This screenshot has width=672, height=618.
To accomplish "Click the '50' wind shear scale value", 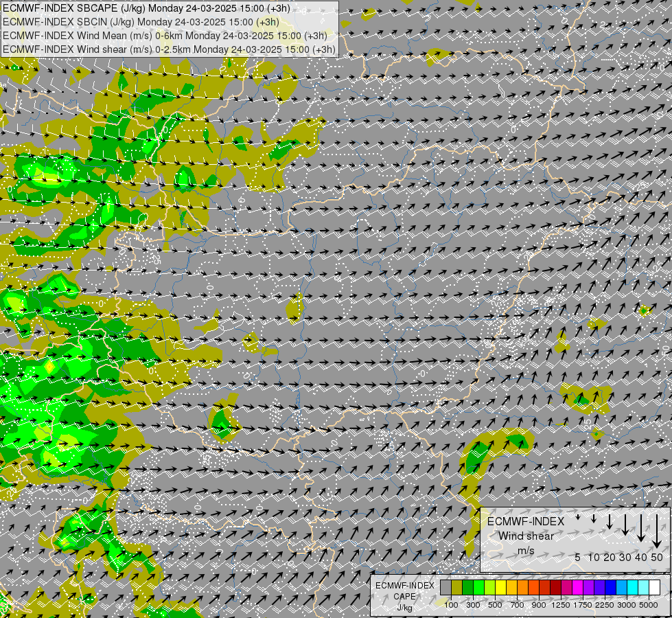I will tap(657, 557).
